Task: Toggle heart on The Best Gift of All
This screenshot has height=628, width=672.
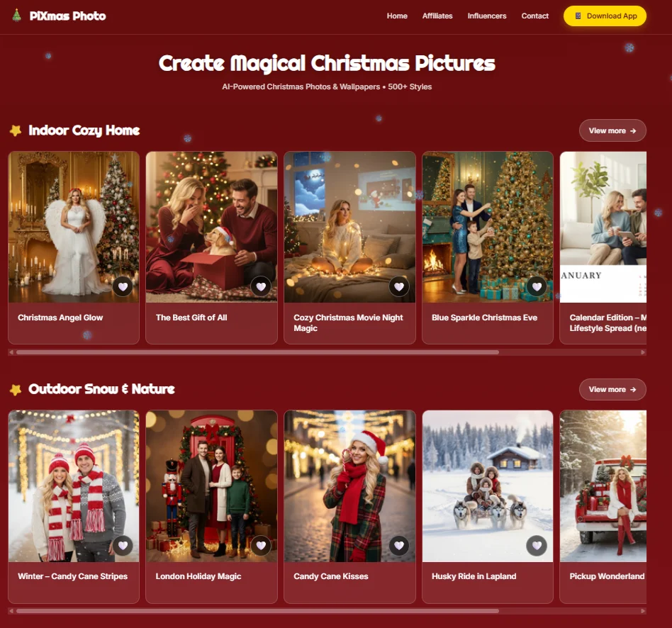Action: [x=261, y=287]
